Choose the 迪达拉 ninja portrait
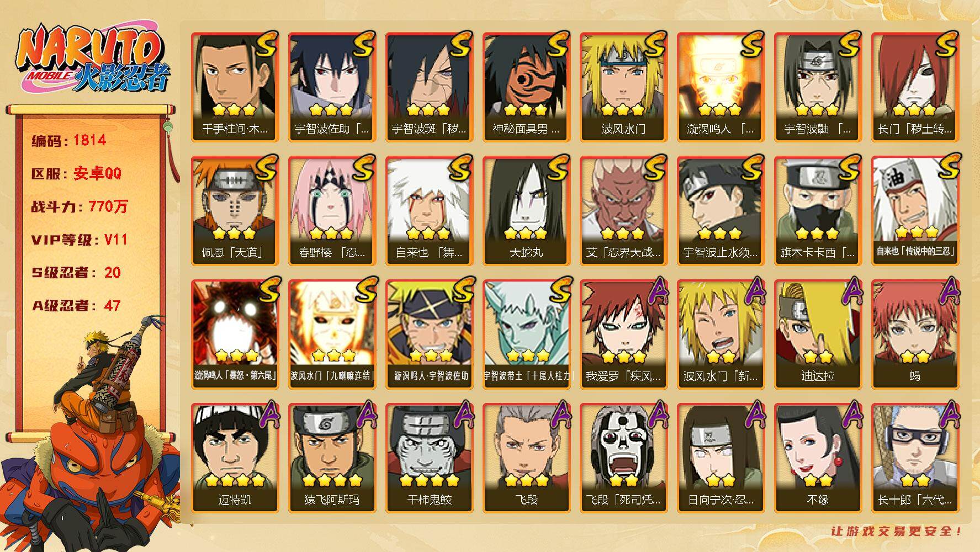 coord(818,335)
